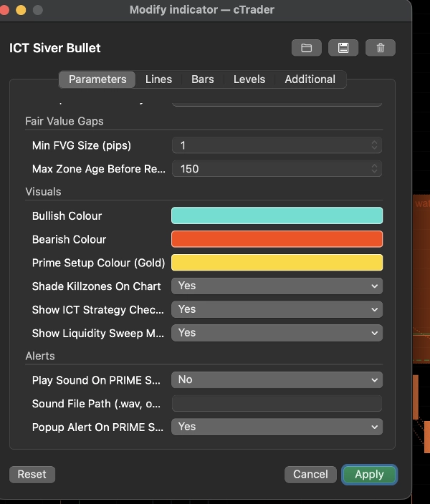Click the Max Zone Age Before Re... label
Viewport: 430px width, 504px height.
(98, 169)
